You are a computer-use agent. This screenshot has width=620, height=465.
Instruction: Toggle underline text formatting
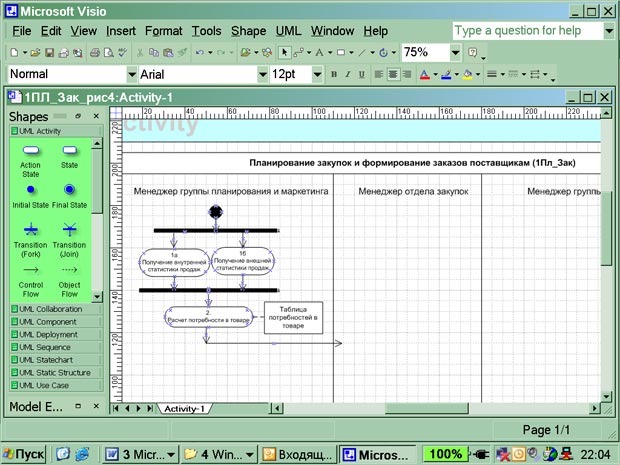coord(363,74)
